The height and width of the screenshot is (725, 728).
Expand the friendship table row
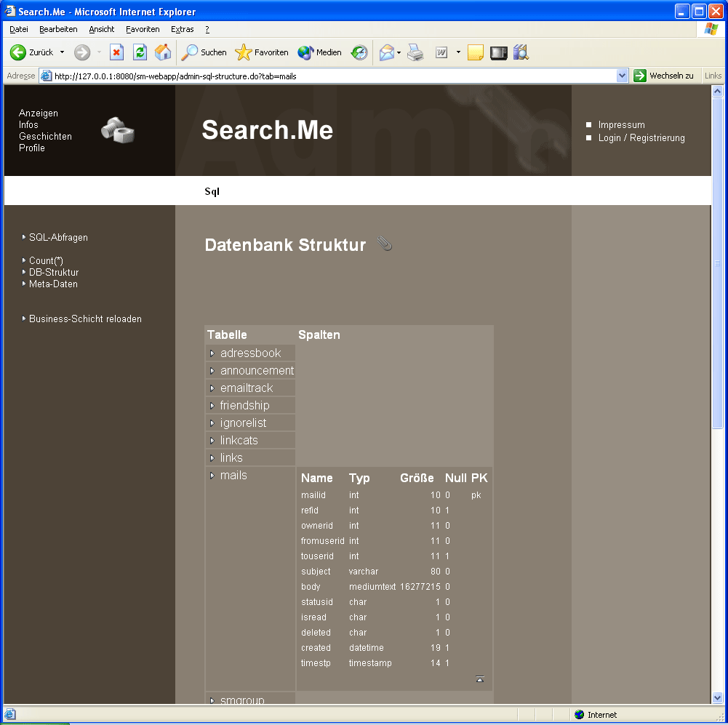244,406
